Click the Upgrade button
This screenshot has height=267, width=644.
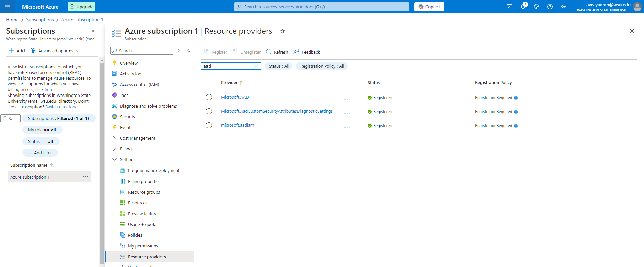click(82, 7)
